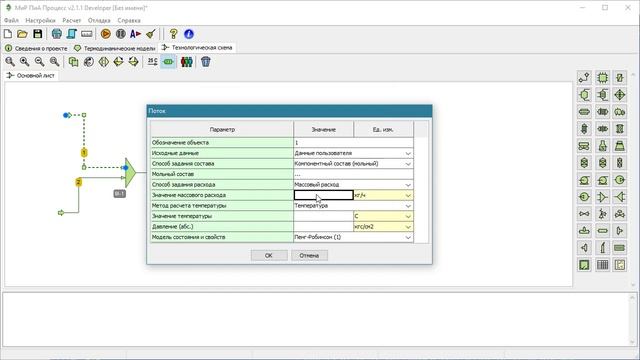Zoom in with the plus magnifier
This screenshot has height=360, width=640.
24,62
